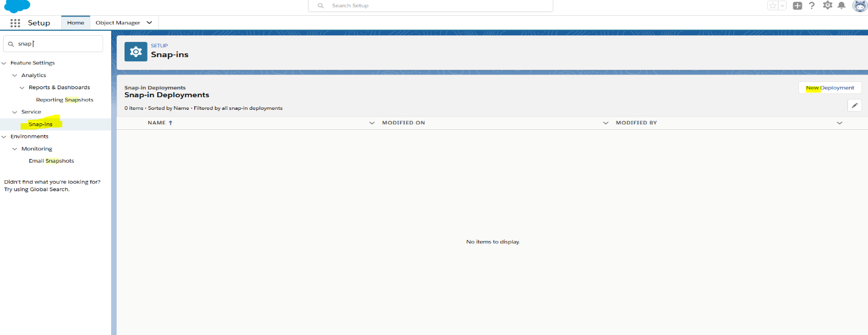Open the favorites list dropdown arrow

click(x=782, y=5)
